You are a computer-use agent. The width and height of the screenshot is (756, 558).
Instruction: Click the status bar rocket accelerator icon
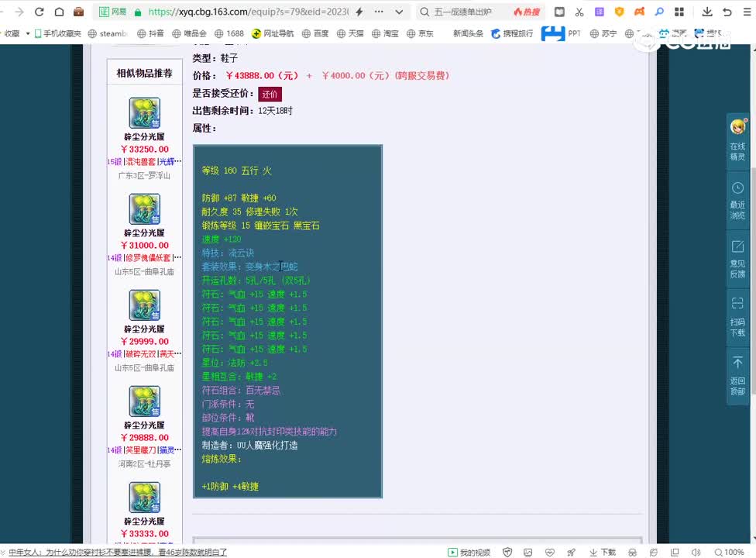(572, 553)
